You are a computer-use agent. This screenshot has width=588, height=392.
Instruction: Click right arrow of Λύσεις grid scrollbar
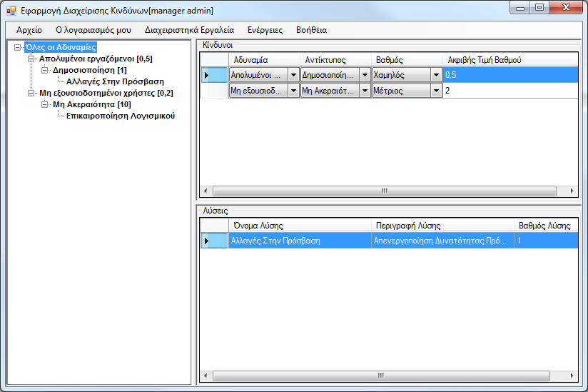coord(572,376)
